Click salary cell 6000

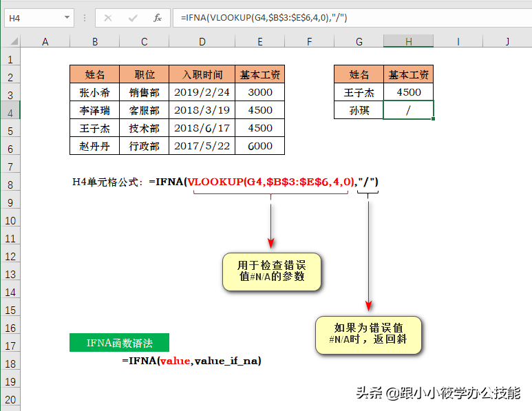click(x=260, y=146)
